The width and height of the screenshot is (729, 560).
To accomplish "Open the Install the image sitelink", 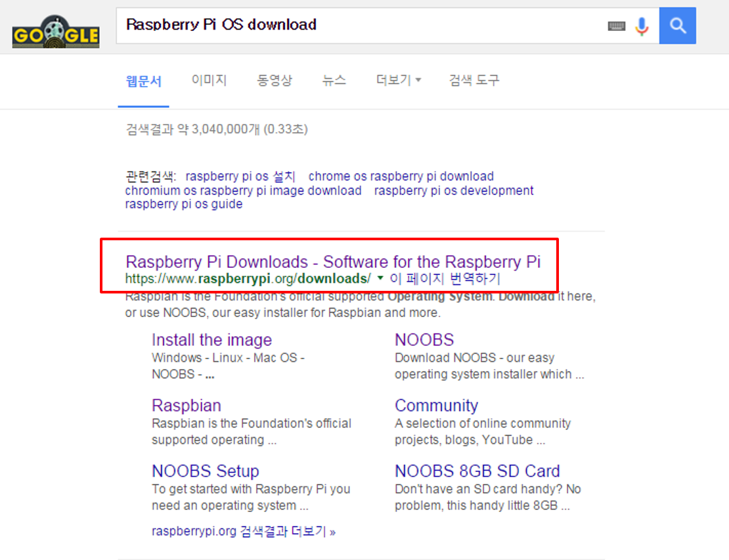I will point(211,339).
